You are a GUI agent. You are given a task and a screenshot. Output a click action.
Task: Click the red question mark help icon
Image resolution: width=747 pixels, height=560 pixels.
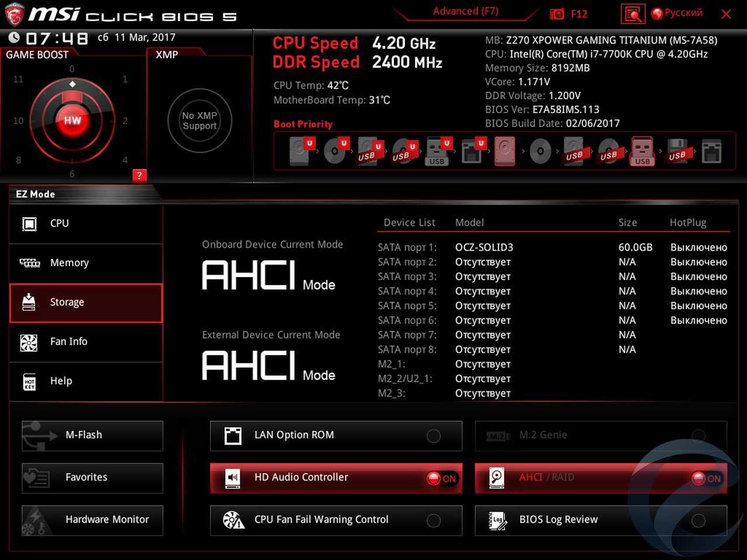pyautogui.click(x=139, y=175)
